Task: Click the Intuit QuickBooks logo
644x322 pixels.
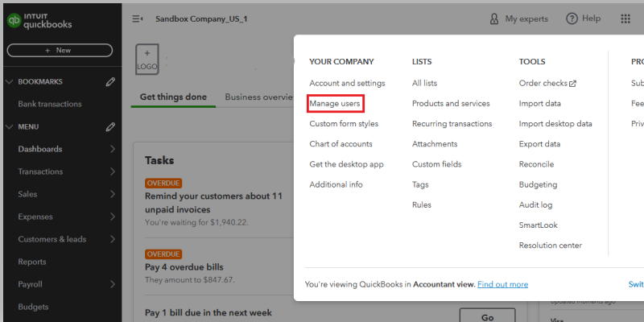Action: click(x=39, y=21)
